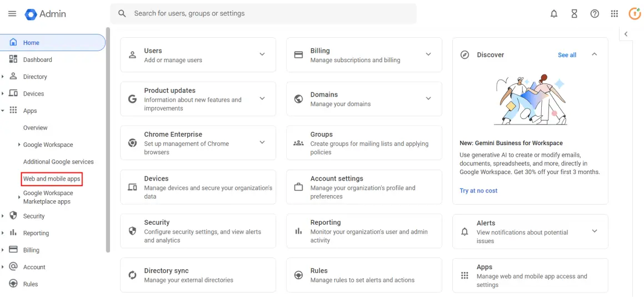Open the account profile avatar

[635, 13]
